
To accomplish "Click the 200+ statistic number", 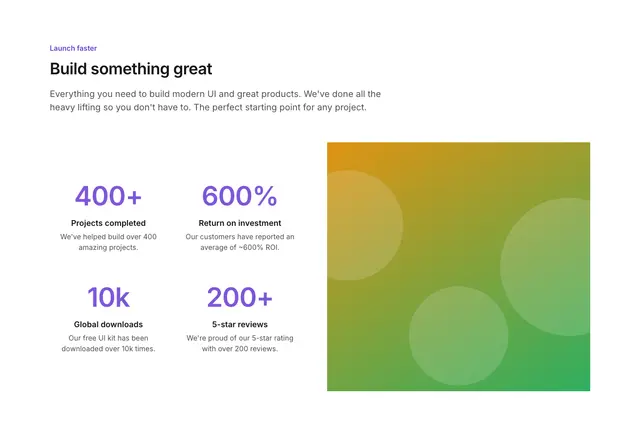I will pyautogui.click(x=240, y=297).
